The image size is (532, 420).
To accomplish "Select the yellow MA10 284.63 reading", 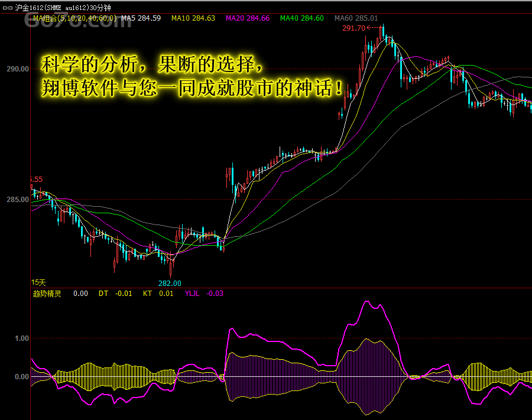I will [193, 18].
